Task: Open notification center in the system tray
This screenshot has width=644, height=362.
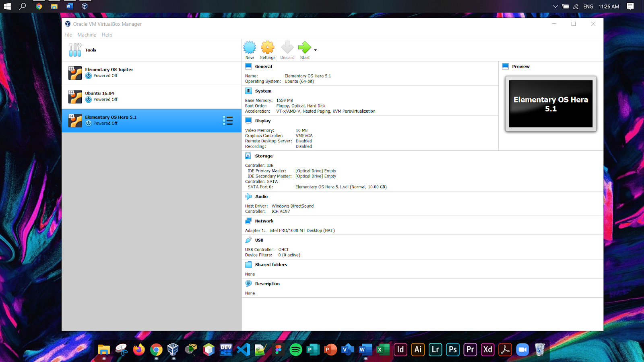Action: click(x=630, y=6)
